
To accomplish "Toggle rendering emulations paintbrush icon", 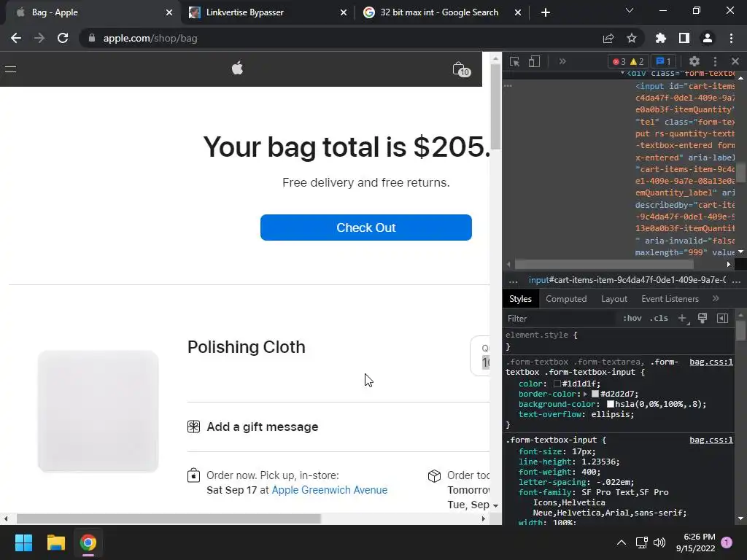I will point(703,318).
